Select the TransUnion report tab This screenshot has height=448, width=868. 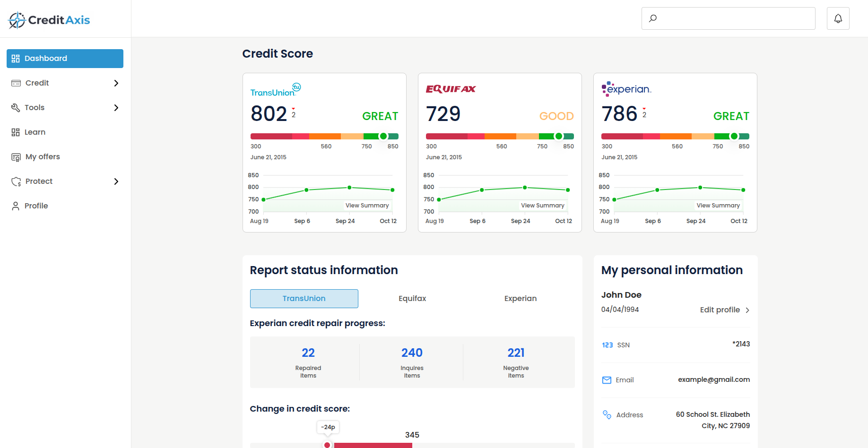point(304,298)
